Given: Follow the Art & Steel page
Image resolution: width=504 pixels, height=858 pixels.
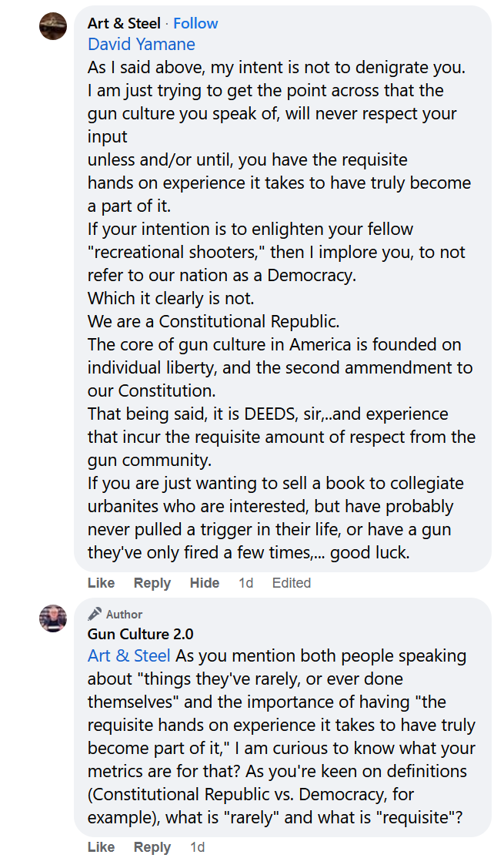Looking at the screenshot, I should coord(195,23).
